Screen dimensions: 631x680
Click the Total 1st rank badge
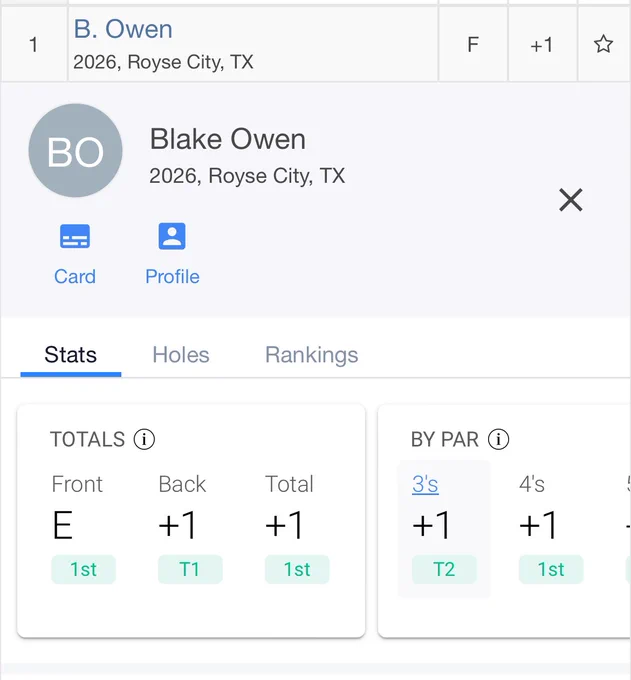[297, 569]
